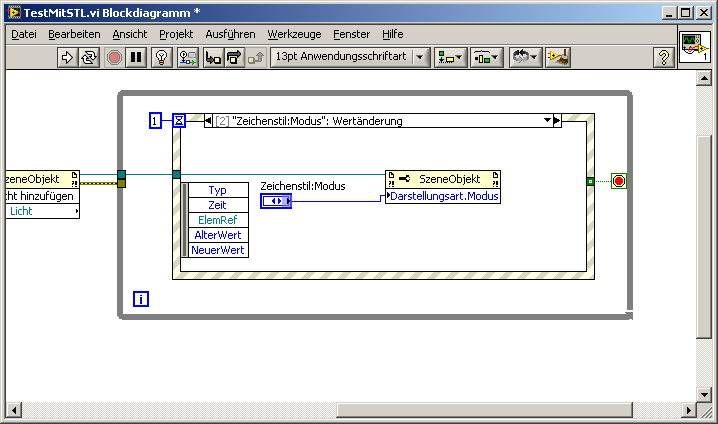Open the Ansicht menu
The width and height of the screenshot is (718, 424).
click(x=130, y=34)
